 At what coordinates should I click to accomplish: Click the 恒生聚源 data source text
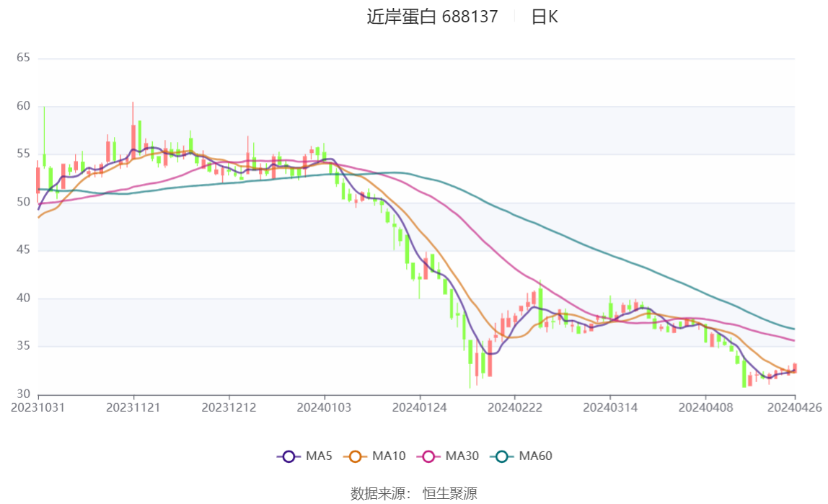(x=450, y=493)
